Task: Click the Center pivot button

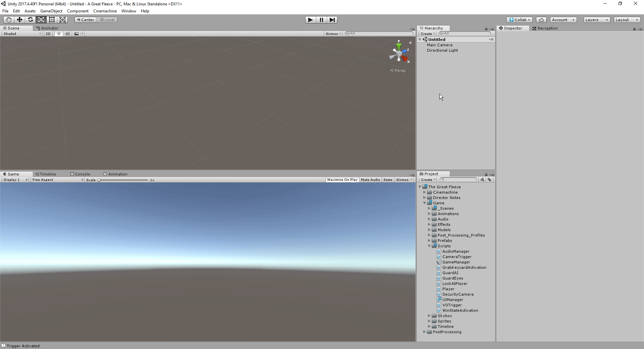Action: [x=85, y=20]
